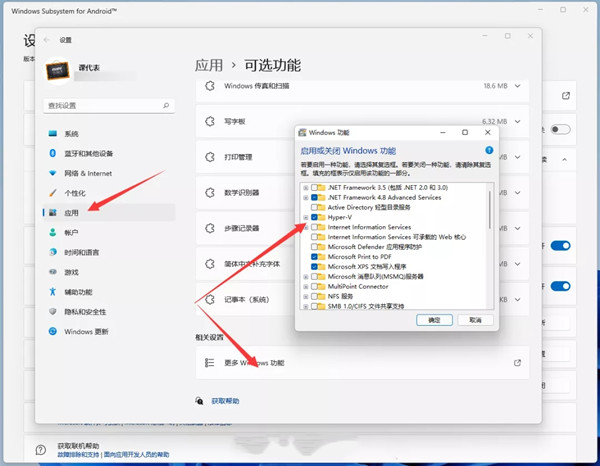Select 应用 in the settings sidebar
The width and height of the screenshot is (600, 466).
tap(109, 213)
